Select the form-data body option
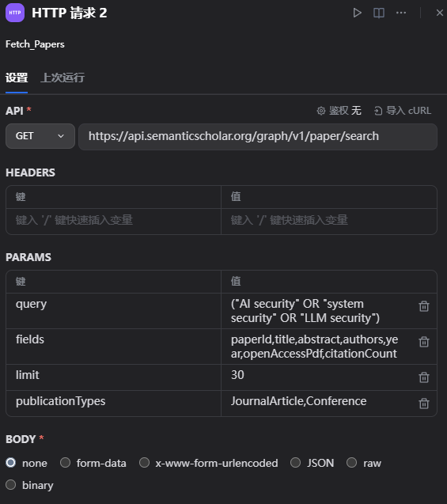Viewport: 447px width, 504px height. point(93,463)
